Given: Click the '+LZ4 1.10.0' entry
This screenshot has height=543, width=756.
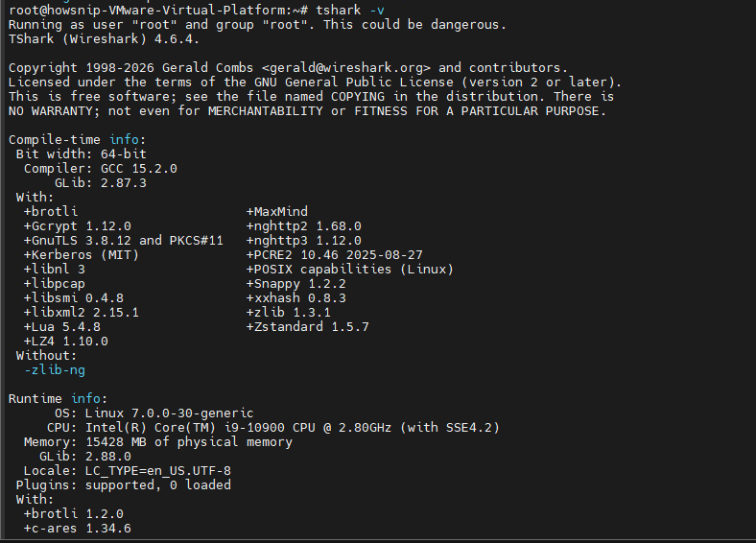Looking at the screenshot, I should 66,342.
